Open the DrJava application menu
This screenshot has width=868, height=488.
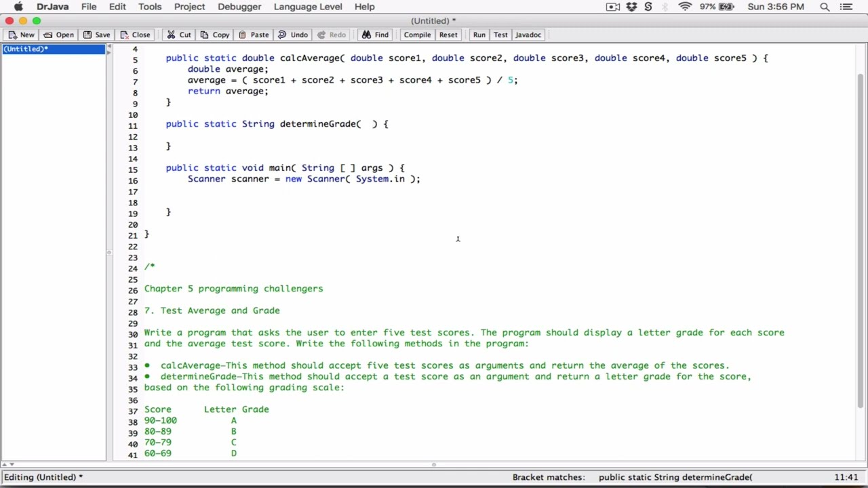pos(52,7)
